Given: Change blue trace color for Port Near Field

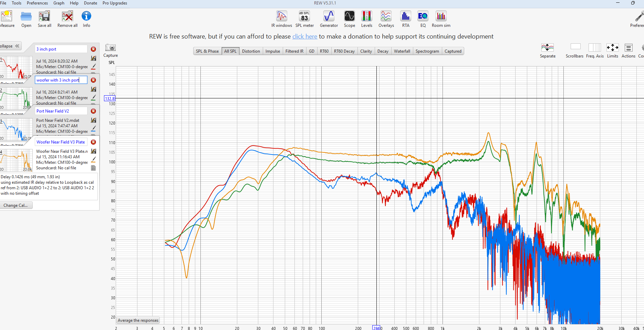Looking at the screenshot, I should click(x=93, y=129).
